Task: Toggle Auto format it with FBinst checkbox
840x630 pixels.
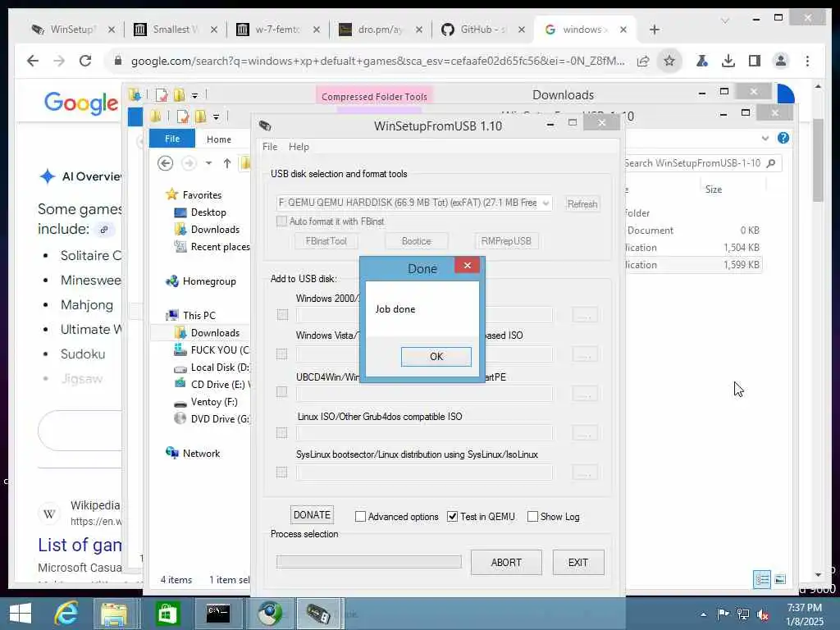Action: (281, 221)
